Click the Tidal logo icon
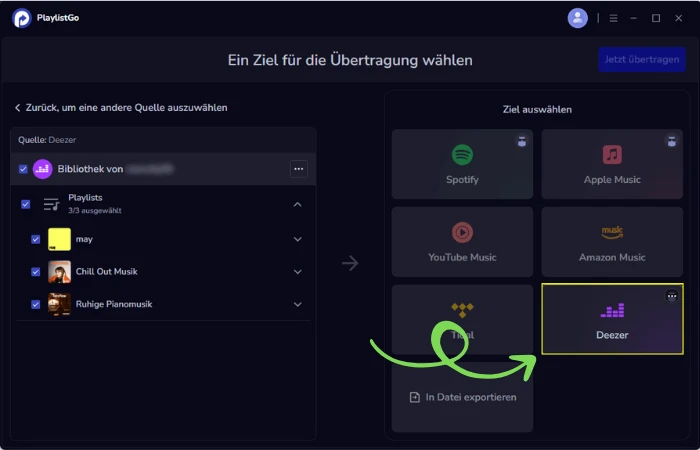 pos(462,310)
